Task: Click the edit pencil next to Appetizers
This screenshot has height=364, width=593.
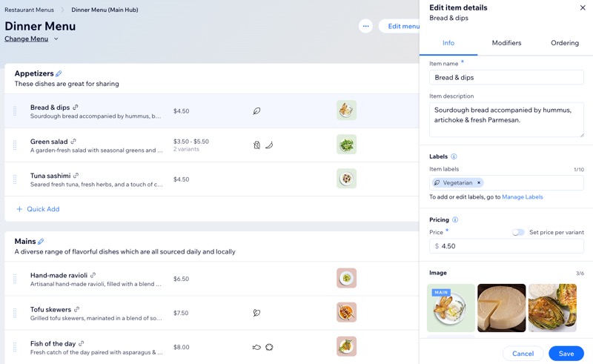Action: pos(59,74)
